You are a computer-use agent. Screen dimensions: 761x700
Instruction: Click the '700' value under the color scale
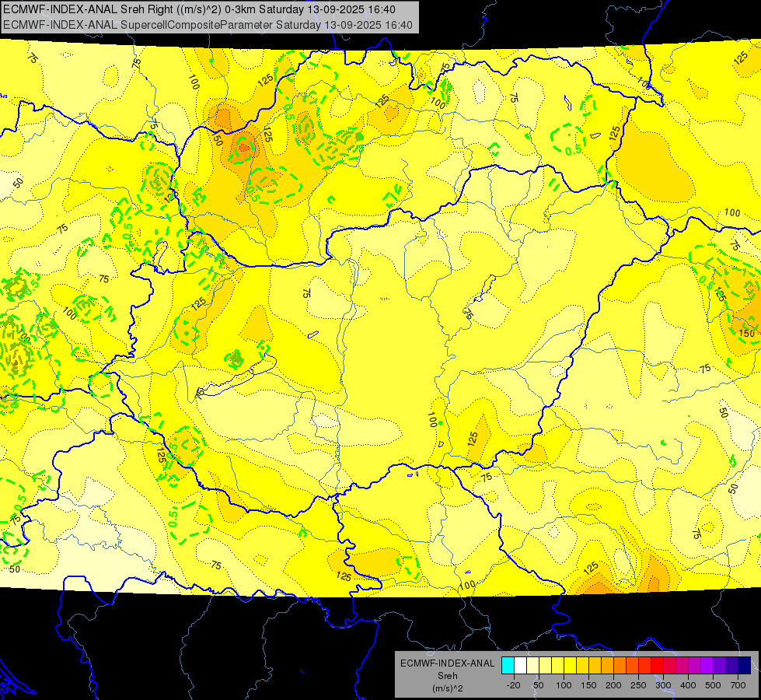click(x=738, y=685)
